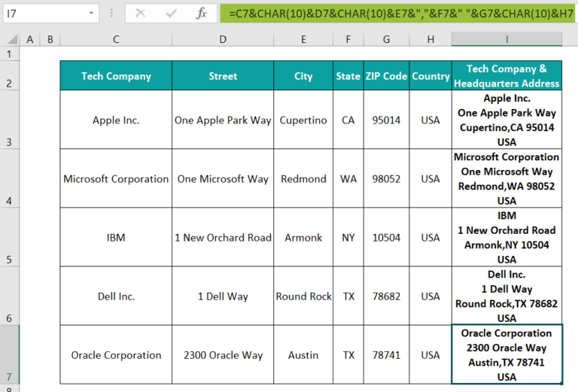The width and height of the screenshot is (578, 392).
Task: Select row 6 header
Action: [9, 296]
